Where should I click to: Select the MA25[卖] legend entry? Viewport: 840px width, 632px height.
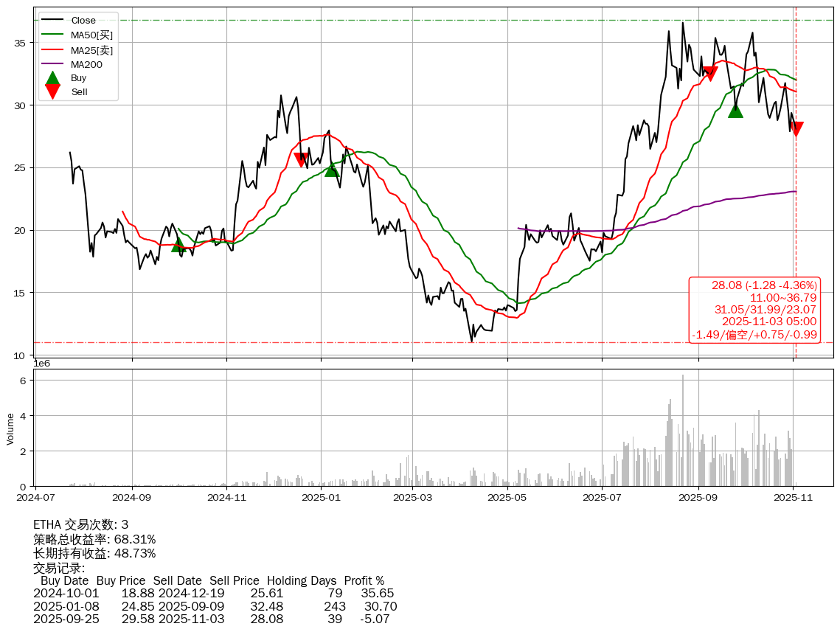click(x=91, y=49)
